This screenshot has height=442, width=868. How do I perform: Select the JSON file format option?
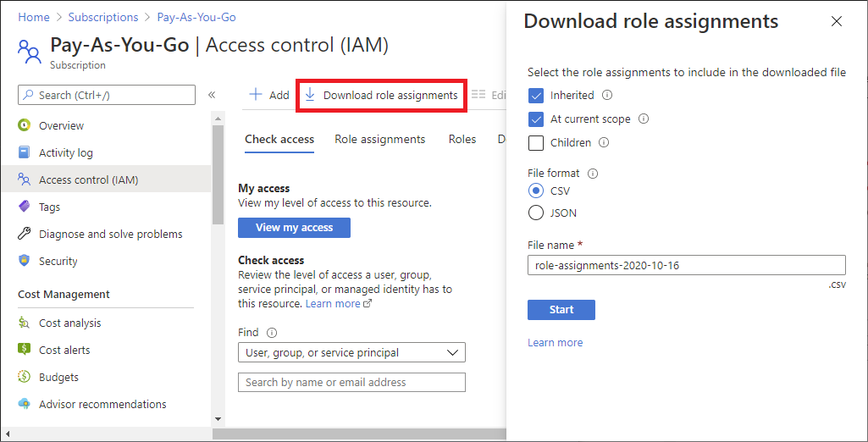(535, 213)
